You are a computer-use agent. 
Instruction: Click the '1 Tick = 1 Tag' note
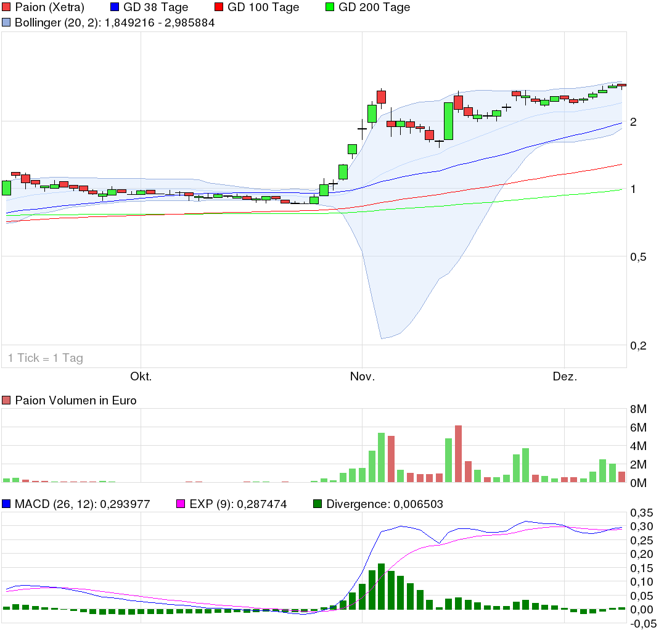pos(46,358)
